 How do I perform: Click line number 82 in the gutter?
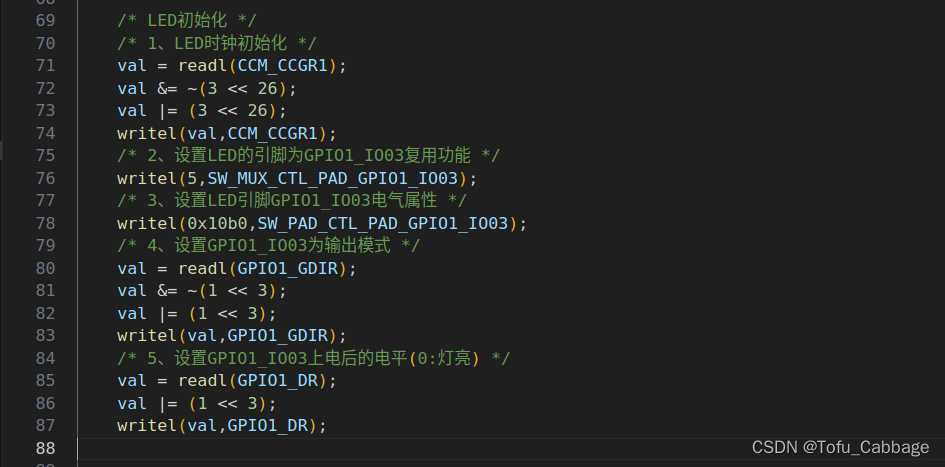pyautogui.click(x=45, y=313)
